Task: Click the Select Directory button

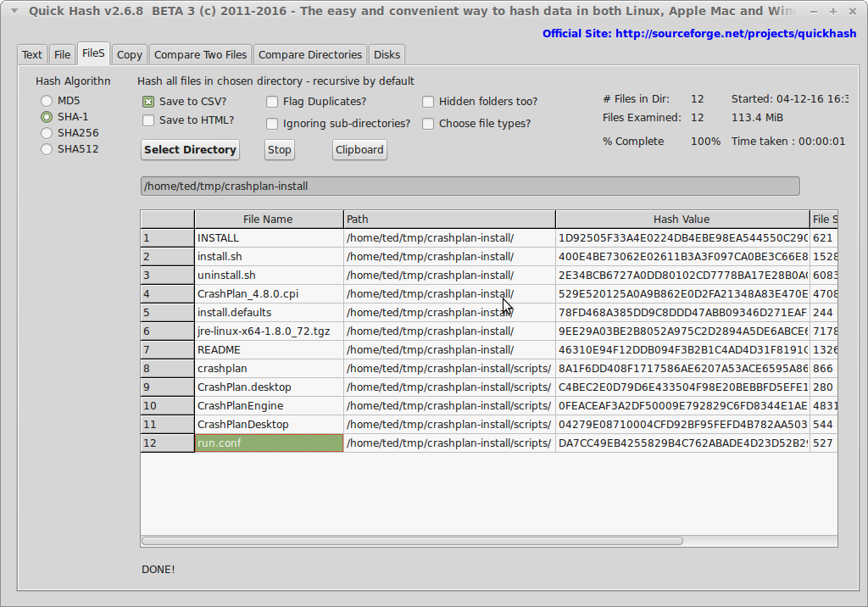Action: click(190, 150)
